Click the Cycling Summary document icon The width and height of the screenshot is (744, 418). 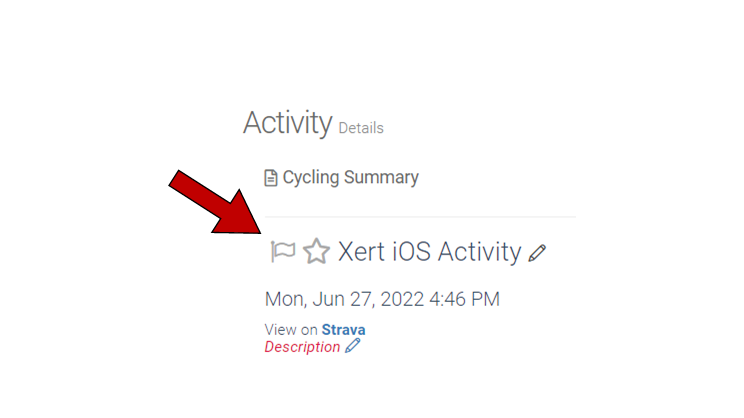270,178
